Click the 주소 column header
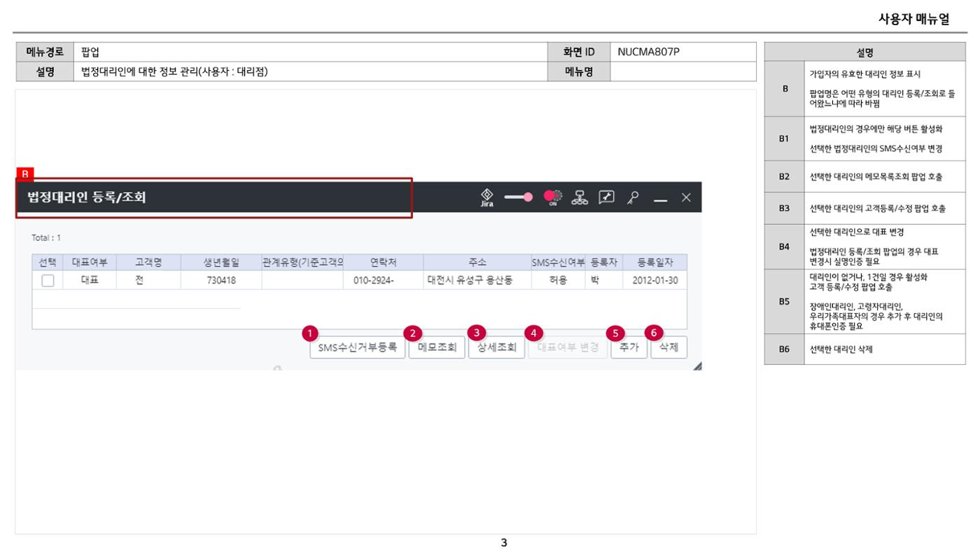Viewport: 980px width, 552px height. point(477,263)
